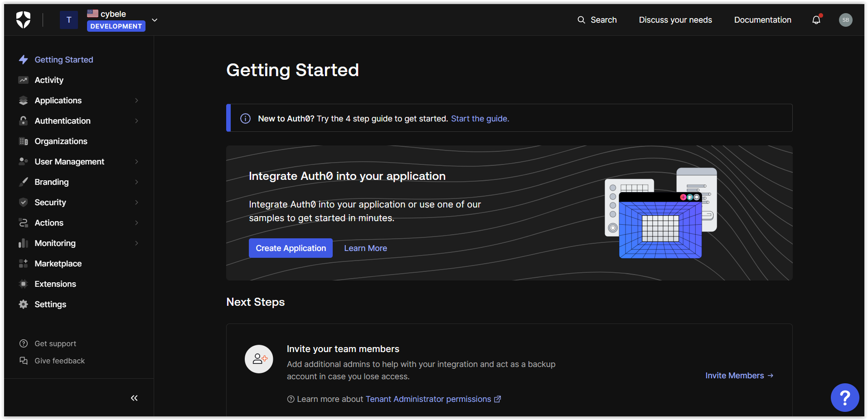
Task: Open the Settings menu item
Action: coord(50,304)
